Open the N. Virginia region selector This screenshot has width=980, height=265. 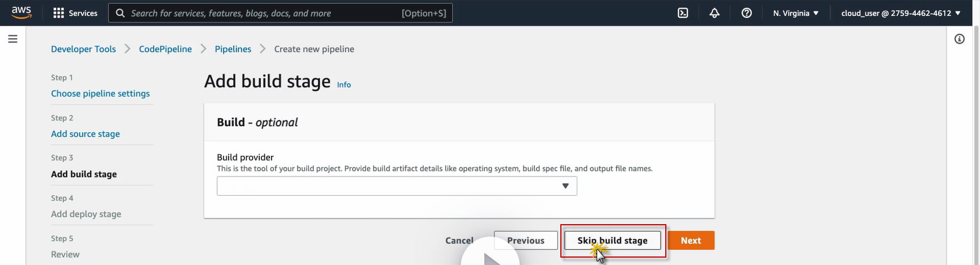pyautogui.click(x=796, y=13)
